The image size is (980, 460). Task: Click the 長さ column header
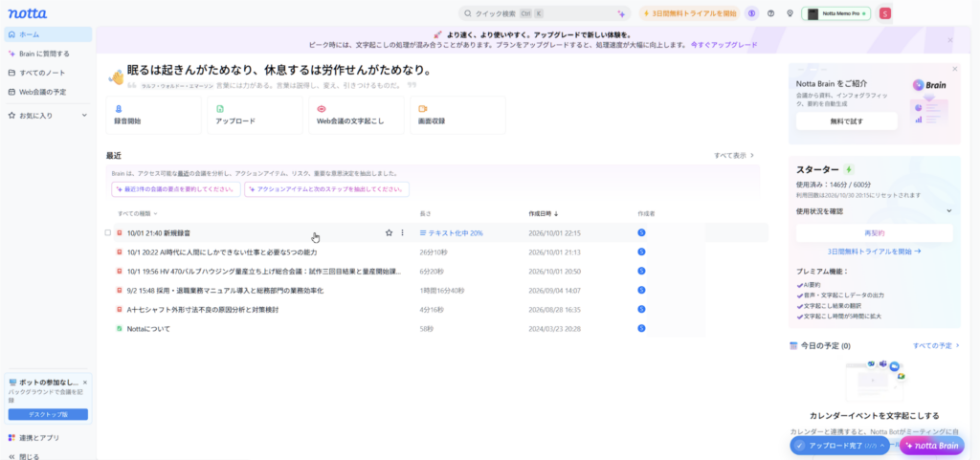[x=425, y=213]
